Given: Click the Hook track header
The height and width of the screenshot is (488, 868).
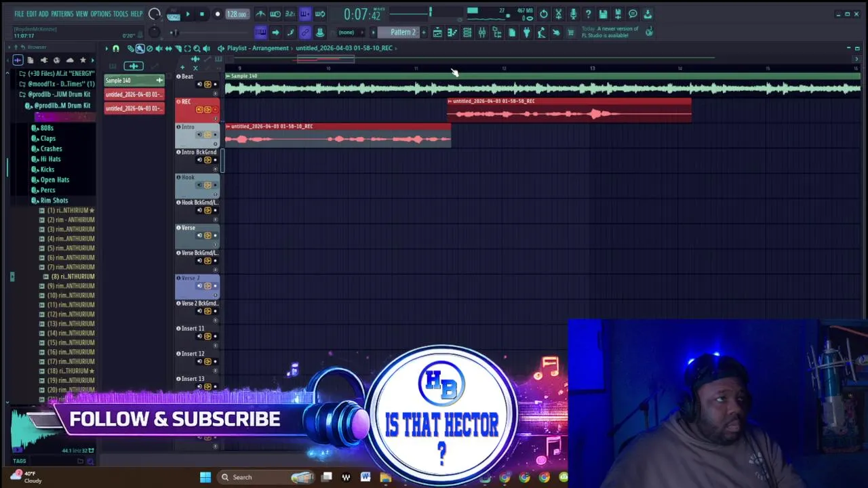Looking at the screenshot, I should (x=197, y=186).
